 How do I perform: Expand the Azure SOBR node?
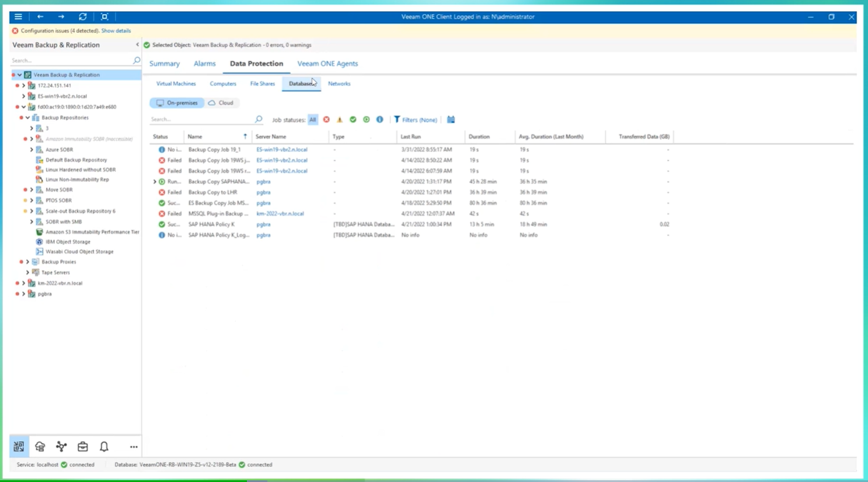32,150
